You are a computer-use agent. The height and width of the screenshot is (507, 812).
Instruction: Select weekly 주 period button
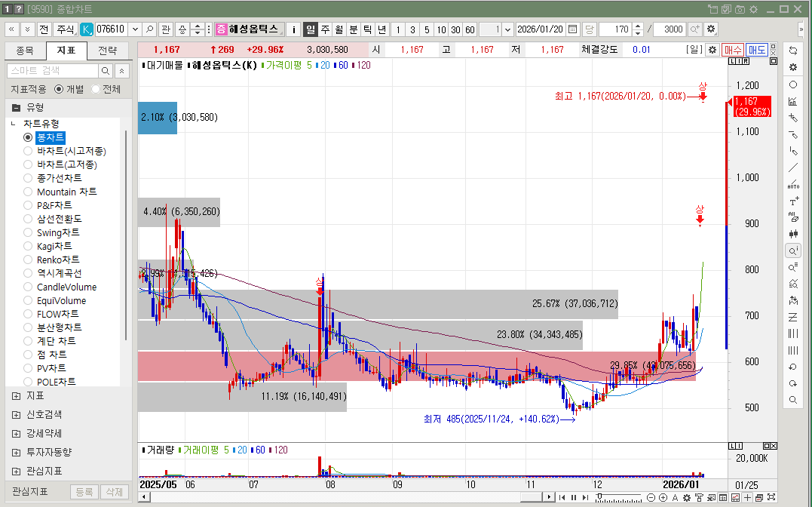tap(325, 29)
